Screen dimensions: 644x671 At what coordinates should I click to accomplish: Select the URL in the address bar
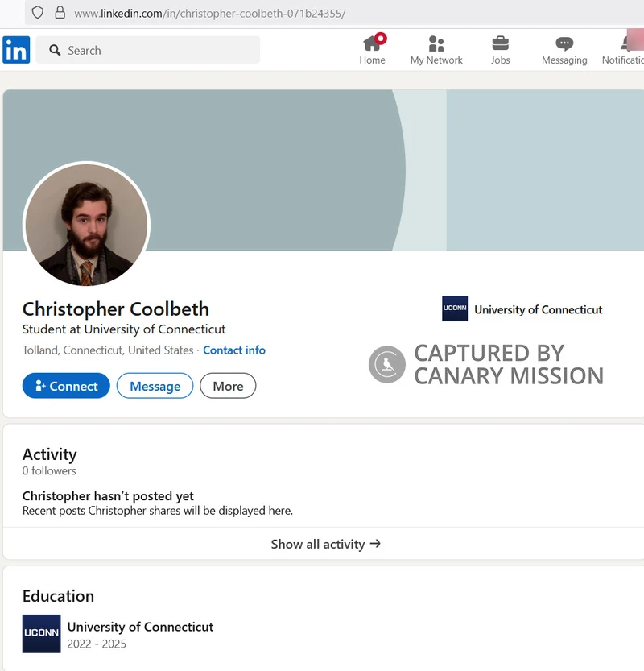pyautogui.click(x=210, y=14)
